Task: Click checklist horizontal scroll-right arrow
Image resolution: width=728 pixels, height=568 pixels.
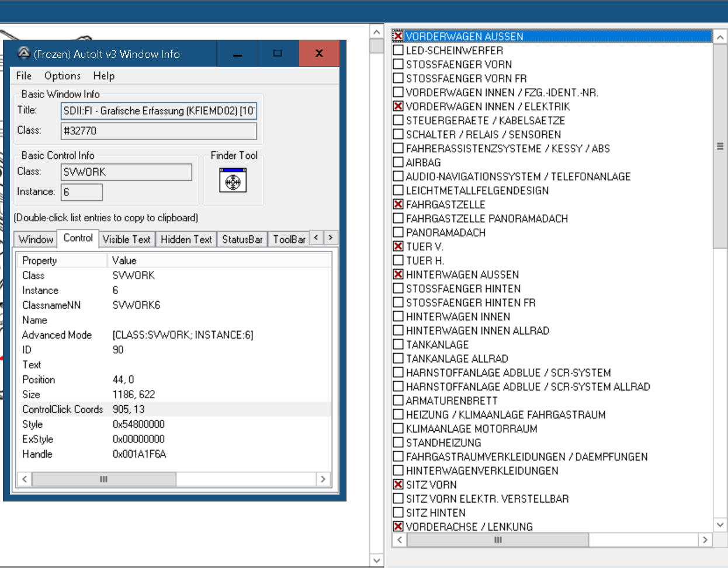Action: point(705,540)
